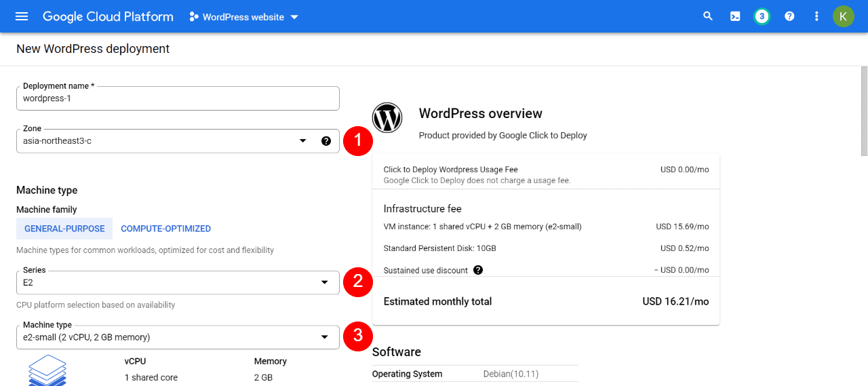Click the page vertical scrollbar
This screenshot has height=386, width=868.
tap(864, 111)
